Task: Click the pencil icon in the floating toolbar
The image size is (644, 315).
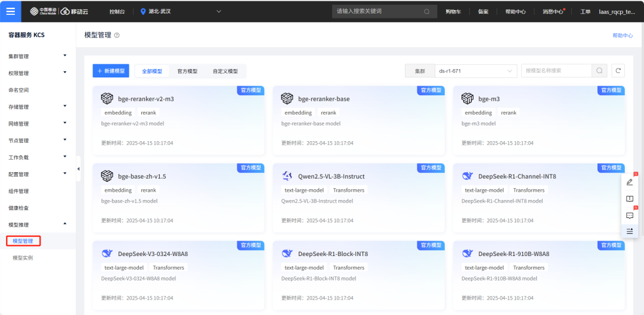Action: click(630, 183)
